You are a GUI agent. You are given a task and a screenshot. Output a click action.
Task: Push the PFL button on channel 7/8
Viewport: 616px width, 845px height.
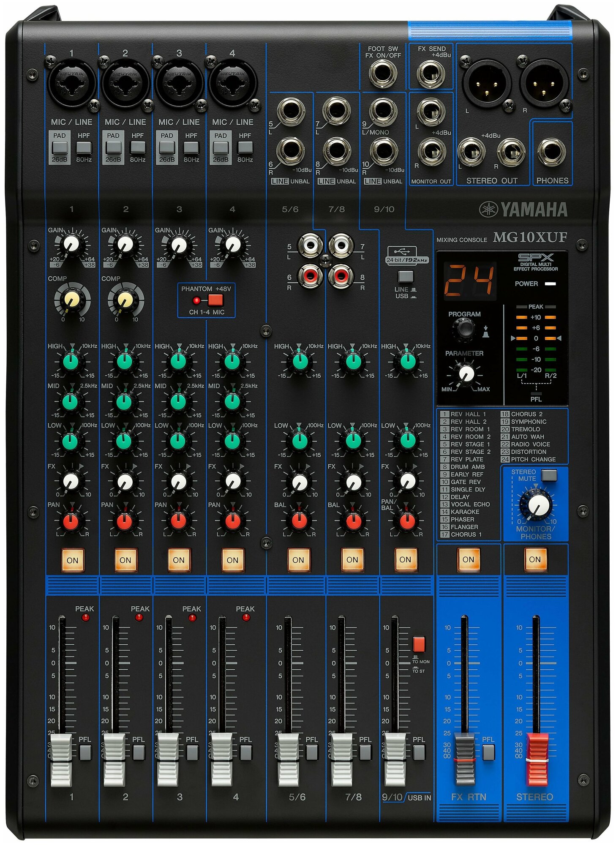pos(365,752)
